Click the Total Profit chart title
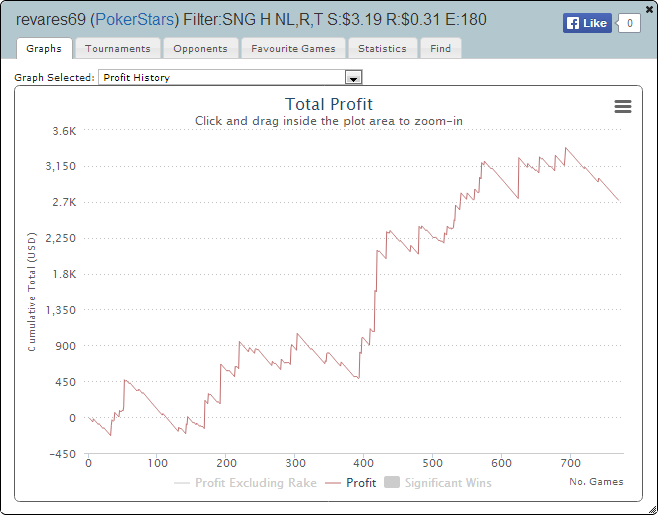Viewport: 658px width, 515px height. tap(329, 104)
